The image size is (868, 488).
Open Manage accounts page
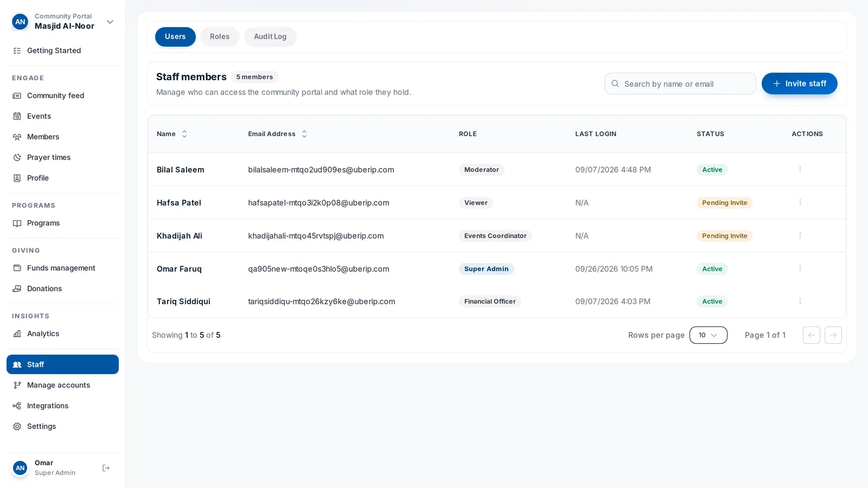point(62,385)
